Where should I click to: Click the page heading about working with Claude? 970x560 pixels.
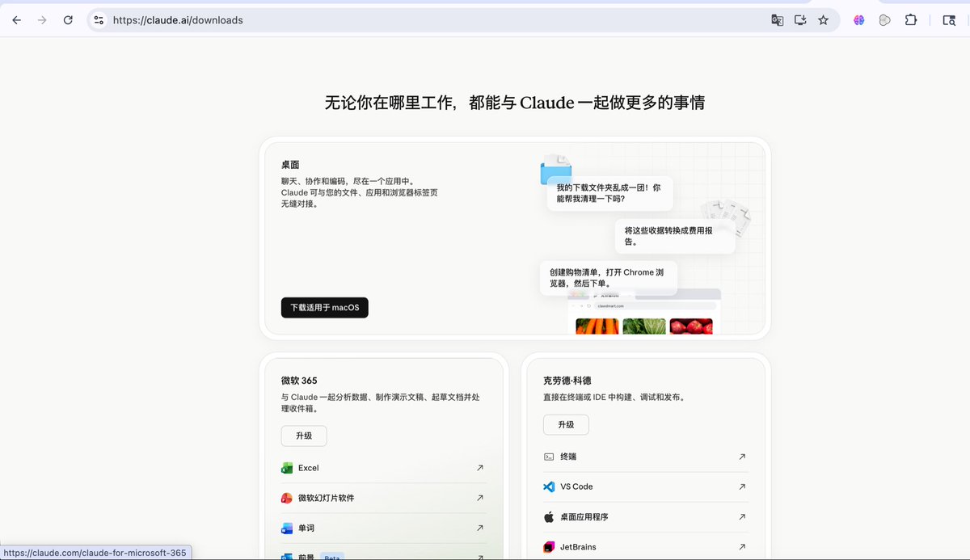pos(515,103)
